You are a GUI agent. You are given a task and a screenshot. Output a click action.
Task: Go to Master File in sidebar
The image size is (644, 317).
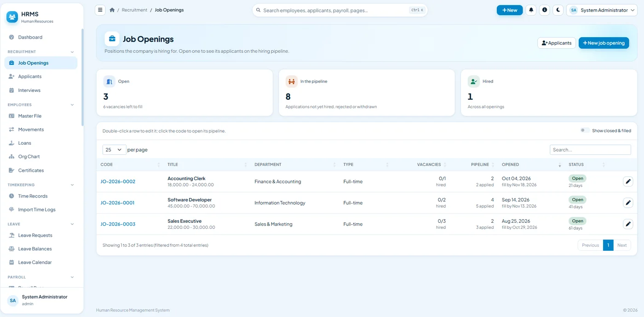coord(41,116)
